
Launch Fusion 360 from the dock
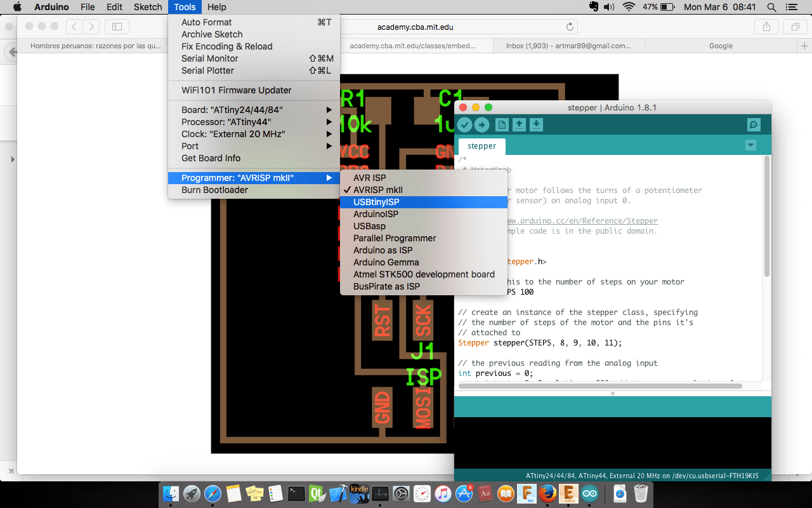(527, 493)
